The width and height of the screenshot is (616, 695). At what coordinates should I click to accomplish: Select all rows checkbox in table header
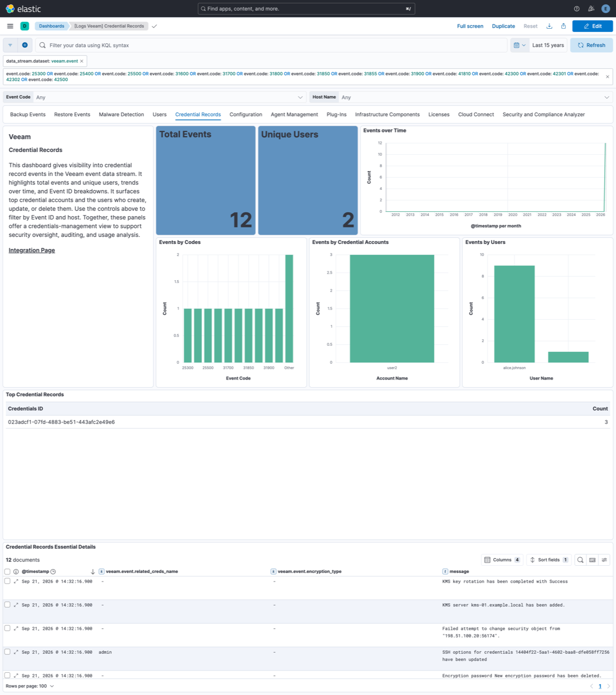pyautogui.click(x=8, y=572)
